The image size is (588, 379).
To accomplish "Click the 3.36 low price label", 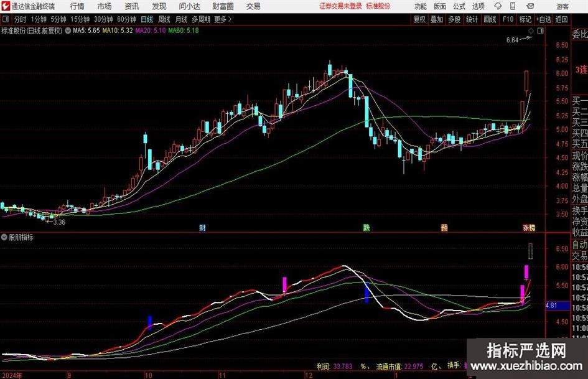I will (x=59, y=222).
